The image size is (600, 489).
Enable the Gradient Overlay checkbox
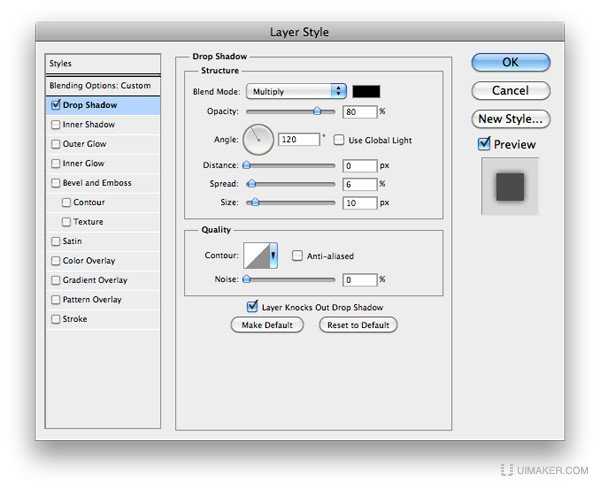point(56,280)
